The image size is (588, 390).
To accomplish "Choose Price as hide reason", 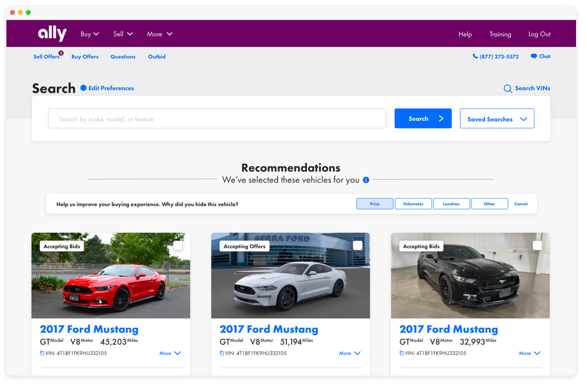I will [x=375, y=204].
